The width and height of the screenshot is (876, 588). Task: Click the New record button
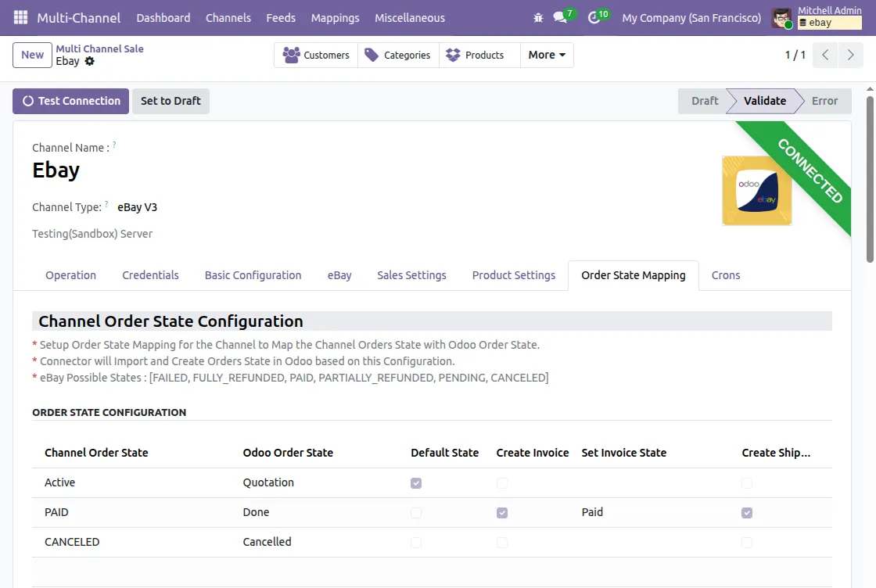coord(32,55)
